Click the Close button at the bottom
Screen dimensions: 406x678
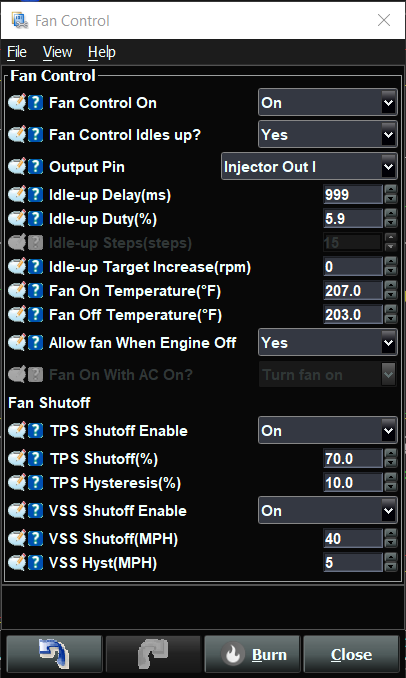351,654
